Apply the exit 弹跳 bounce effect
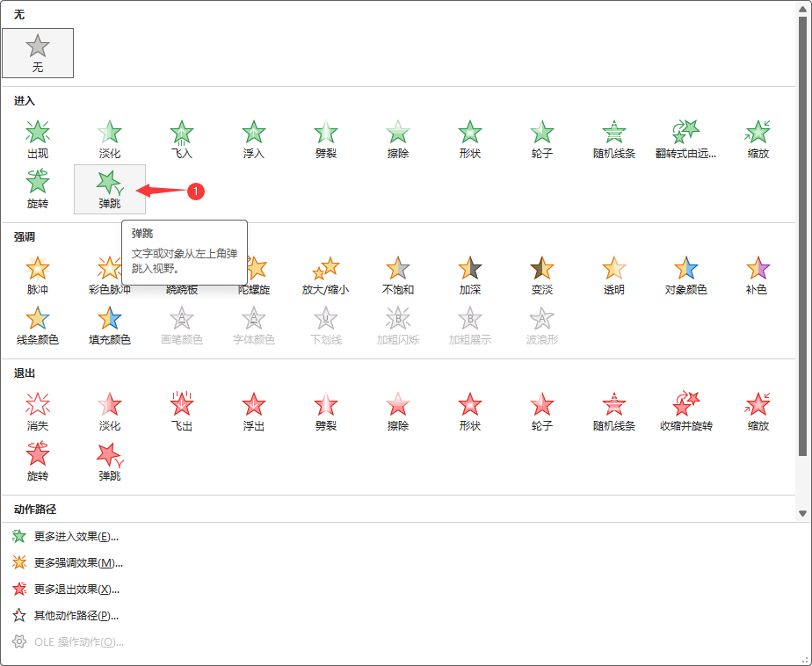Screen dimensions: 812x666 coord(110,462)
